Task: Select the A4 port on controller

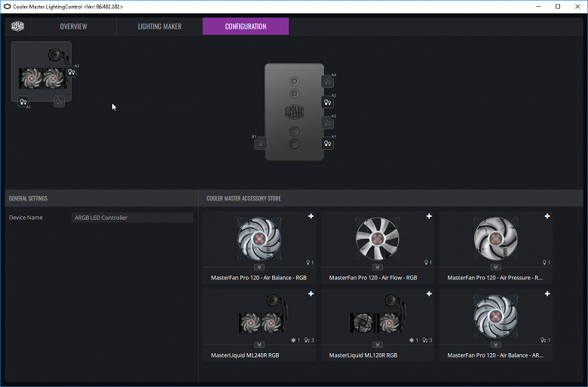Action: point(328,81)
